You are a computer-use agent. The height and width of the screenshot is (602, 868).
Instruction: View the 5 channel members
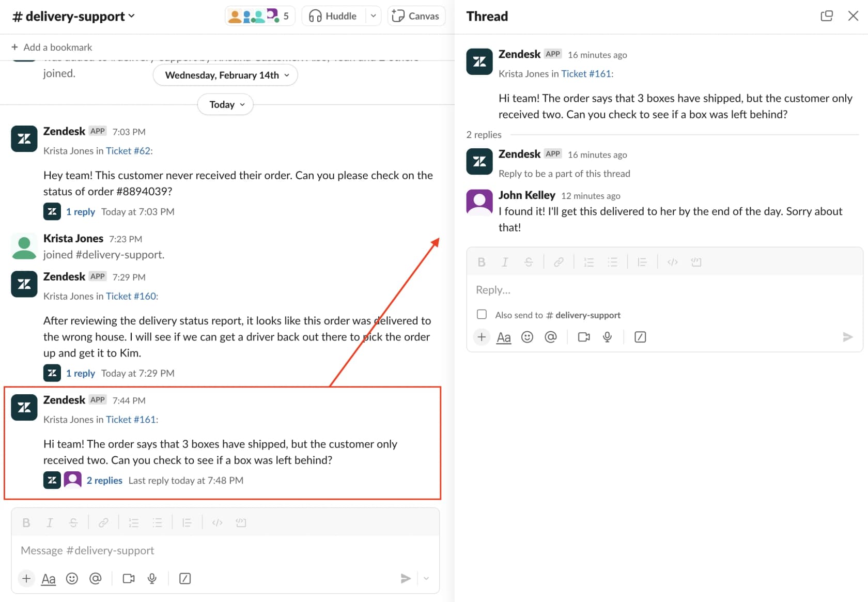pyautogui.click(x=260, y=16)
